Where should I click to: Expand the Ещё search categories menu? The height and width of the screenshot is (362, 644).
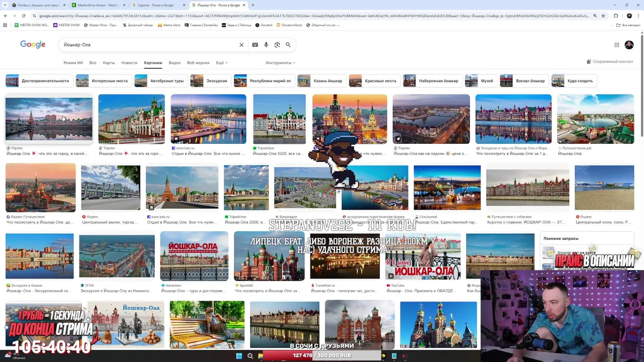[222, 63]
